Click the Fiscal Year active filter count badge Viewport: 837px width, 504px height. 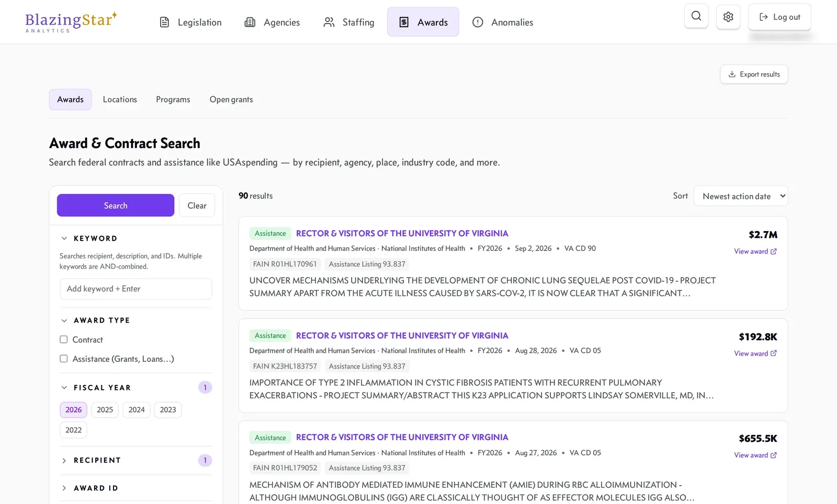(x=205, y=387)
